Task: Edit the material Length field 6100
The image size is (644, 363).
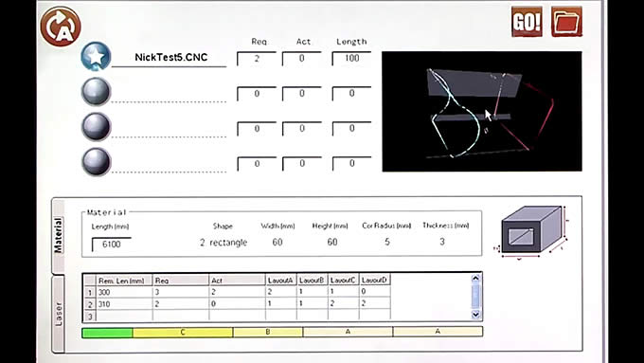Action: (112, 245)
